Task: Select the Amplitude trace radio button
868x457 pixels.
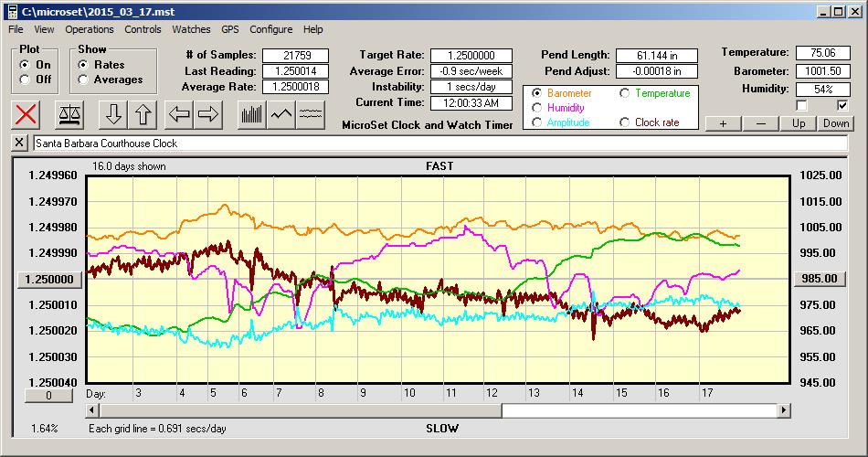Action: click(536, 122)
